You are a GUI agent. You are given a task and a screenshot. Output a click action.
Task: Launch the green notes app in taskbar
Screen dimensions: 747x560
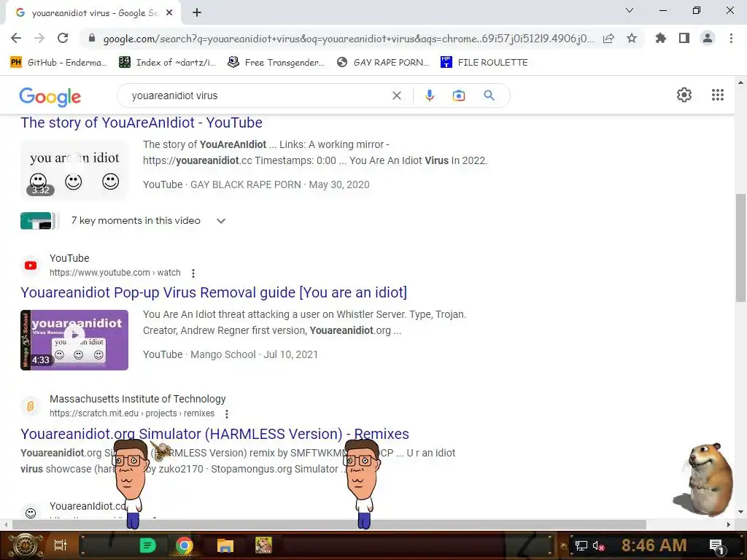(147, 545)
